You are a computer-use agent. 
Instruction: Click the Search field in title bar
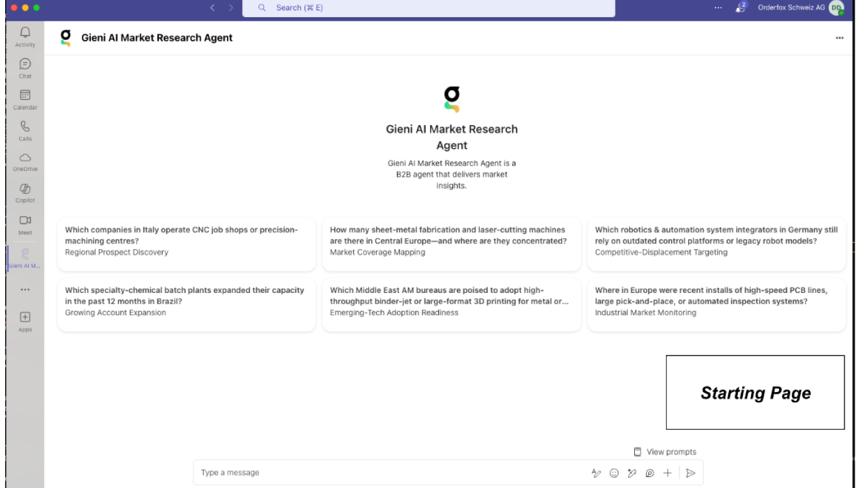click(428, 8)
